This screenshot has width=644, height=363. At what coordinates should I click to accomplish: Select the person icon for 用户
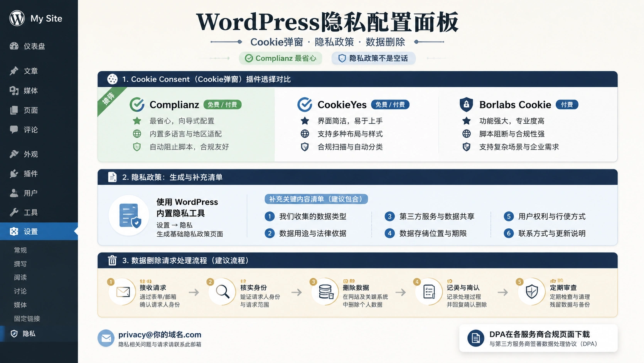pos(14,193)
